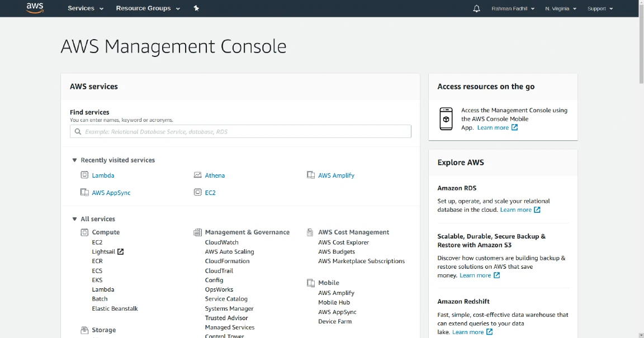Open the N. Virginia region selector
This screenshot has width=644, height=338.
561,8
